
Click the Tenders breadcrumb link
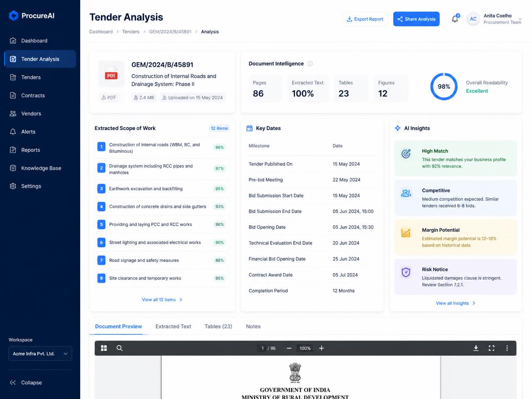point(131,32)
